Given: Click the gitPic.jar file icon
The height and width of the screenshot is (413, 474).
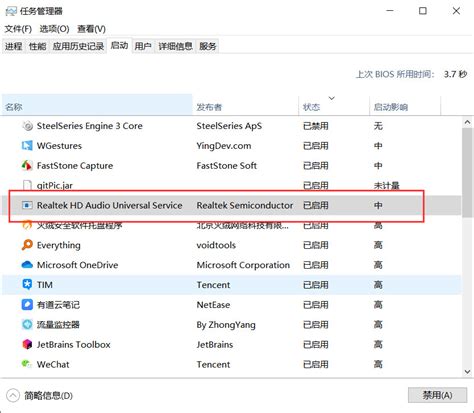Looking at the screenshot, I should [27, 185].
